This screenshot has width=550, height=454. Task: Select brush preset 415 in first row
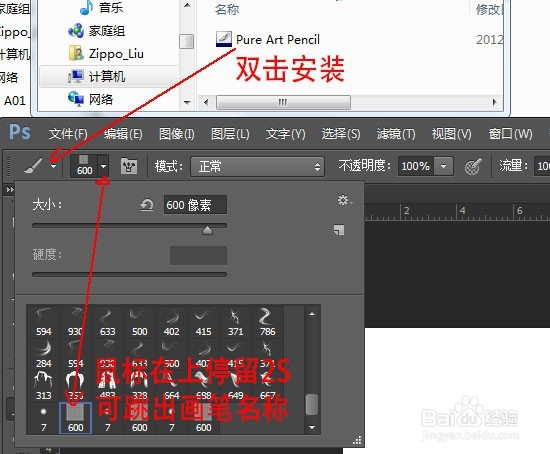pyautogui.click(x=203, y=322)
